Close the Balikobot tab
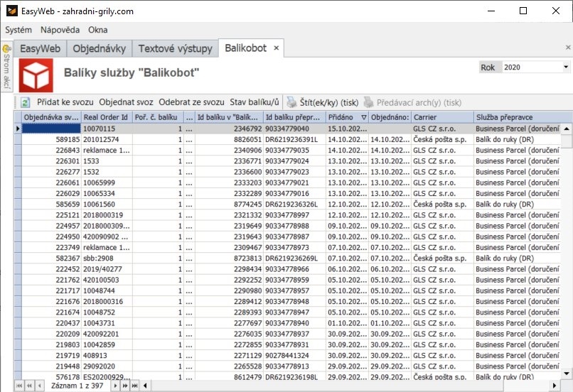573x392 pixels. (277, 48)
